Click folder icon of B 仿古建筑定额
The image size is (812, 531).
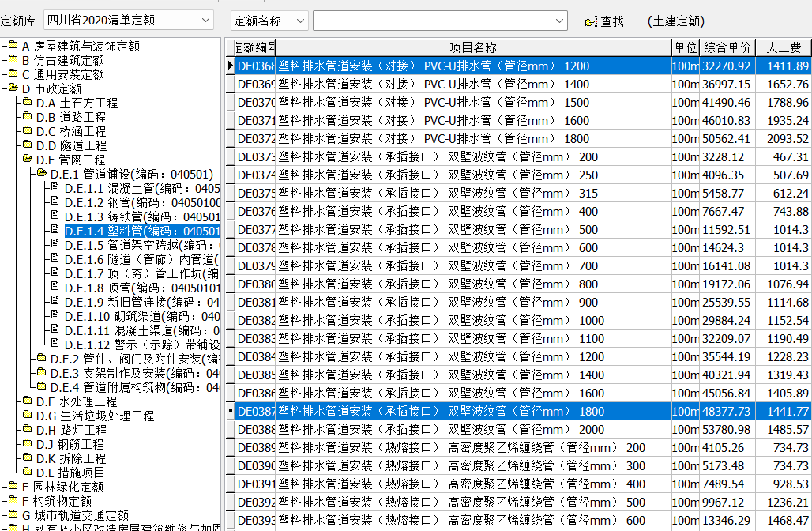[13, 59]
